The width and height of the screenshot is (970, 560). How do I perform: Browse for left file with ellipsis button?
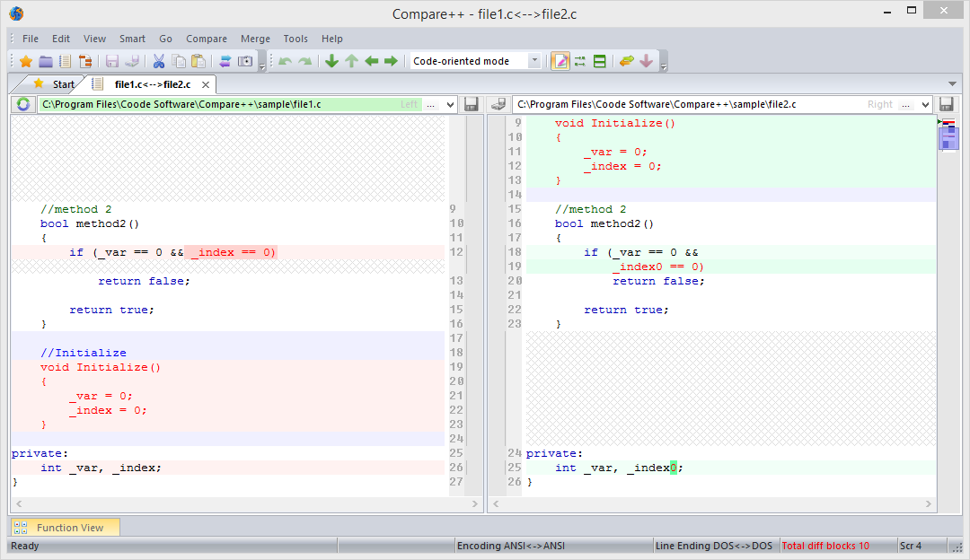point(430,104)
